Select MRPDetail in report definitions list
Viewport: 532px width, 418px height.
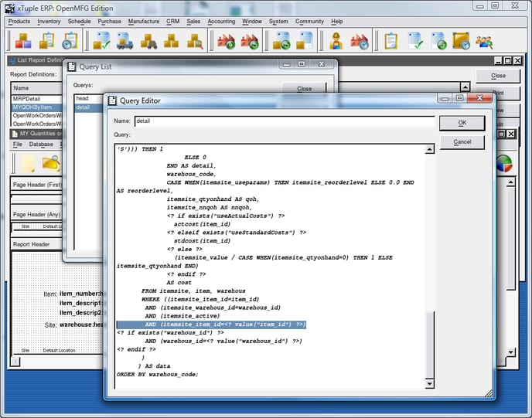click(26, 100)
